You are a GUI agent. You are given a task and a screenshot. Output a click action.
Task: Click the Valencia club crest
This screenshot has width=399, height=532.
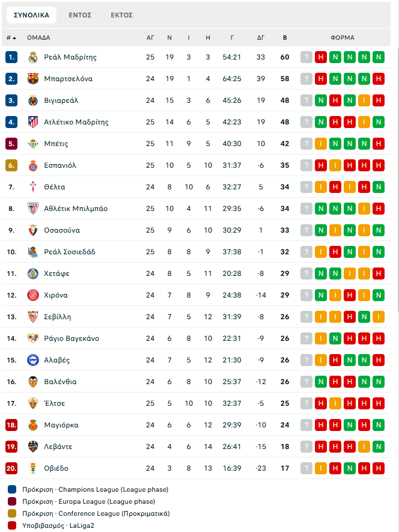pos(33,382)
